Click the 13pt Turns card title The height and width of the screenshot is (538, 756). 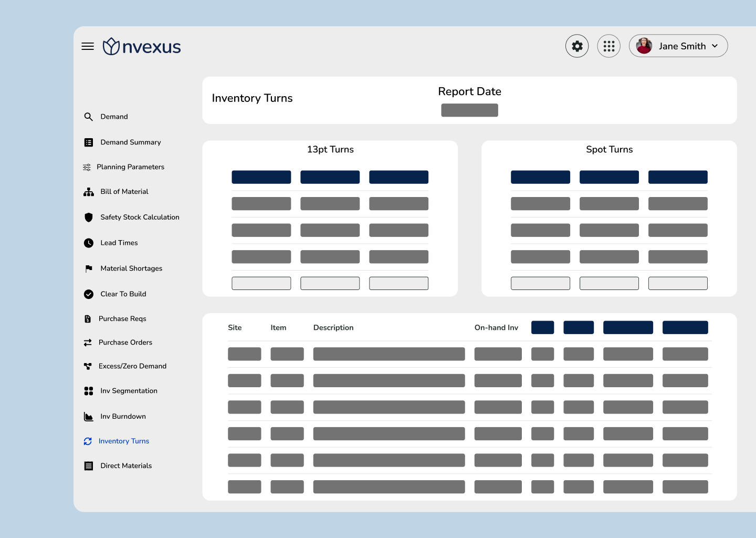coord(330,150)
